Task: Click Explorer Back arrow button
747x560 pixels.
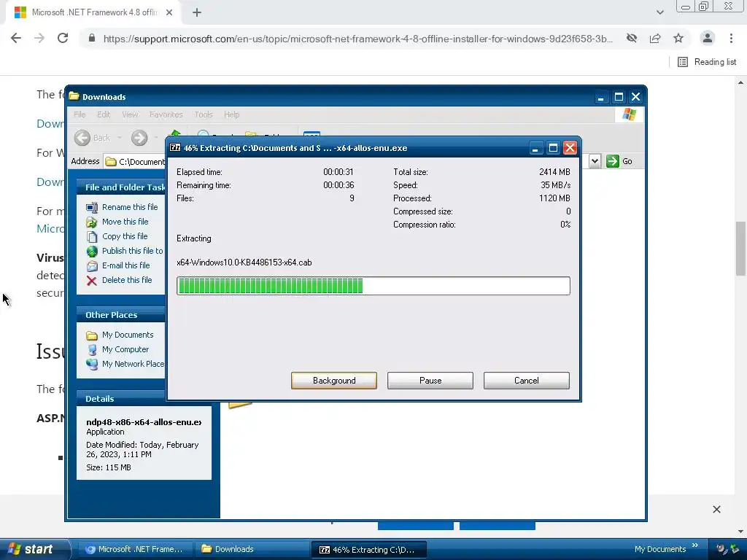Action: tap(82, 138)
